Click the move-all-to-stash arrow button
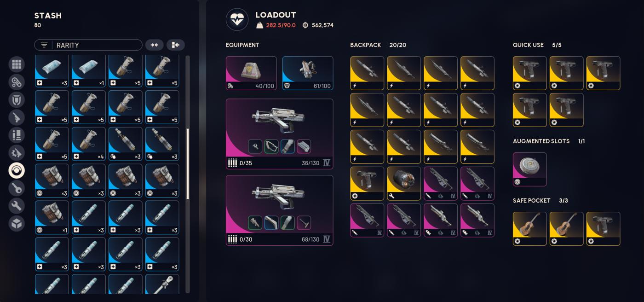 (x=175, y=45)
